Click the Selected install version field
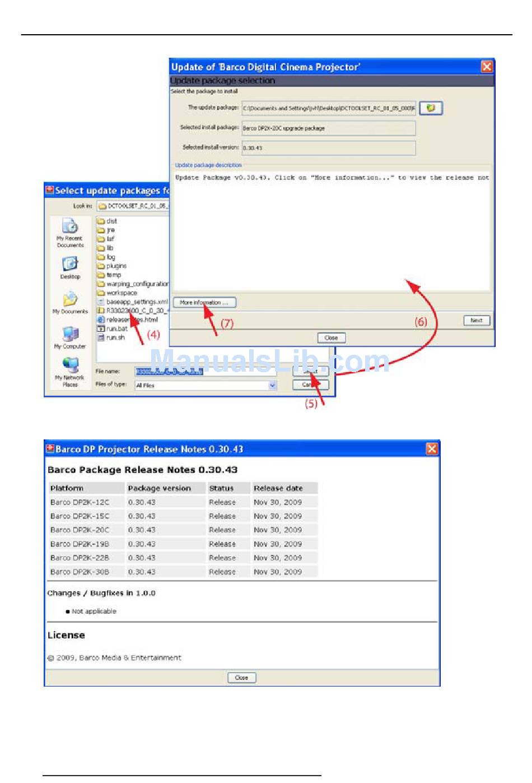Screen dimensions: 532x783 coord(329,148)
